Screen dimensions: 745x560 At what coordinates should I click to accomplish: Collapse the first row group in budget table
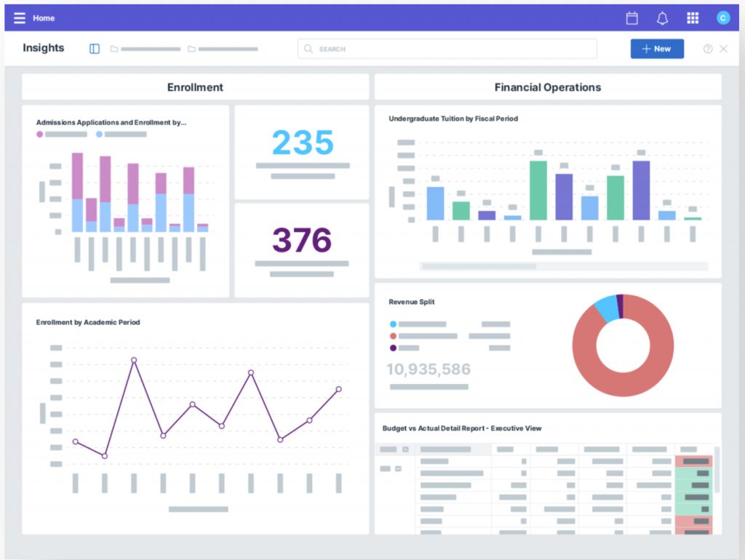click(398, 468)
